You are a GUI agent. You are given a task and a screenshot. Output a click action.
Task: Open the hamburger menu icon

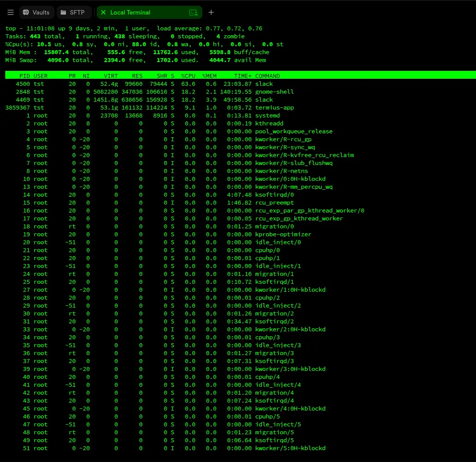[11, 12]
